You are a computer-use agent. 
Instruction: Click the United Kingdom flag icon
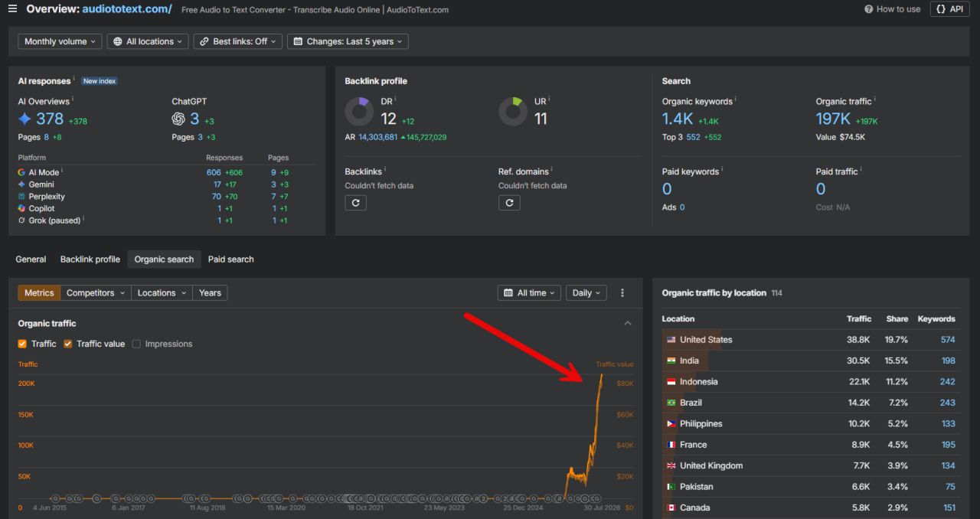(x=671, y=466)
